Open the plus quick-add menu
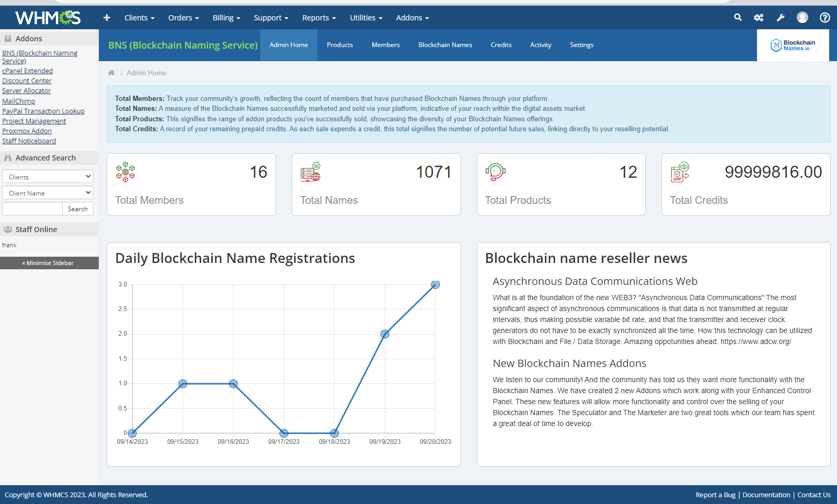 click(x=107, y=18)
